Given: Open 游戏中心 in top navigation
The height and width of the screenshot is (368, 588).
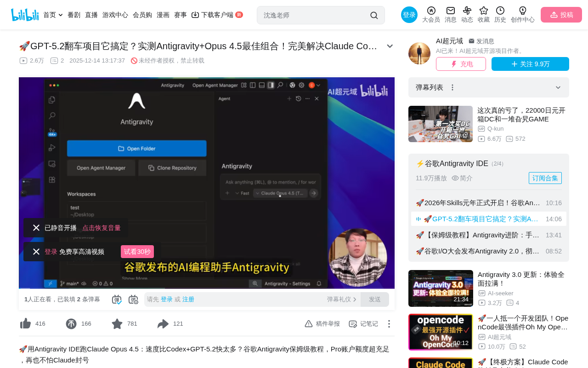Looking at the screenshot, I should 115,15.
